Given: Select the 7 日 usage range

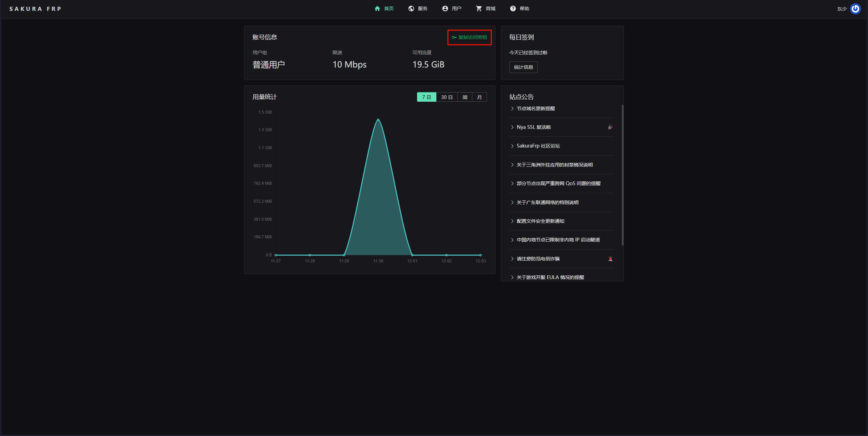Looking at the screenshot, I should point(426,97).
